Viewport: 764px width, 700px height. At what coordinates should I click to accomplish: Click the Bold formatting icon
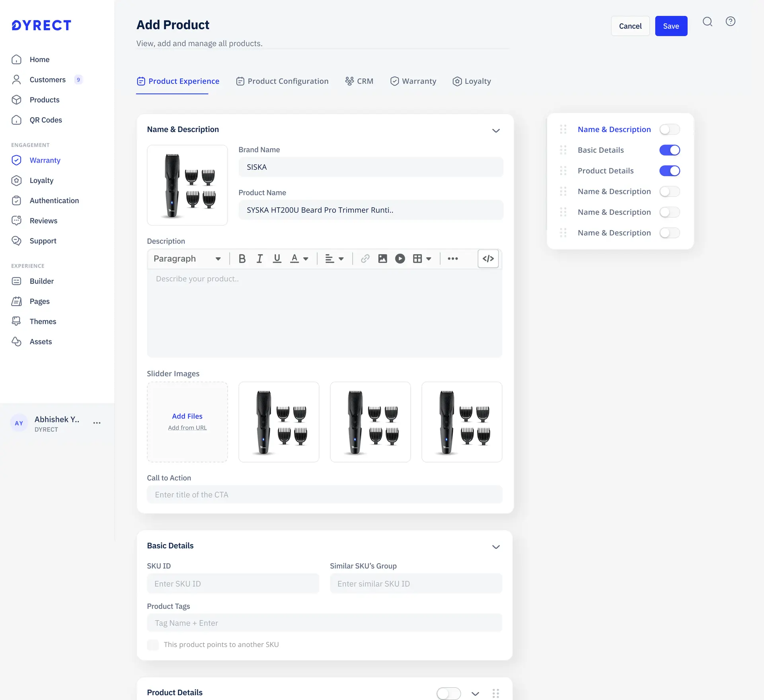pyautogui.click(x=242, y=259)
